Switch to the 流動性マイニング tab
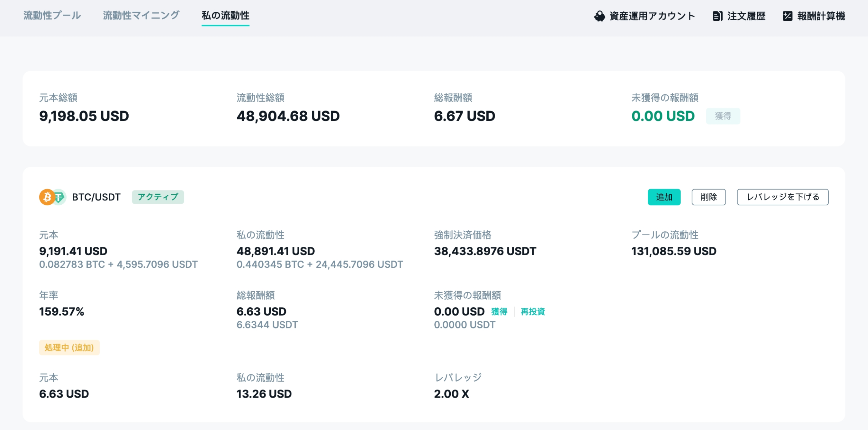The image size is (868, 430). 141,16
